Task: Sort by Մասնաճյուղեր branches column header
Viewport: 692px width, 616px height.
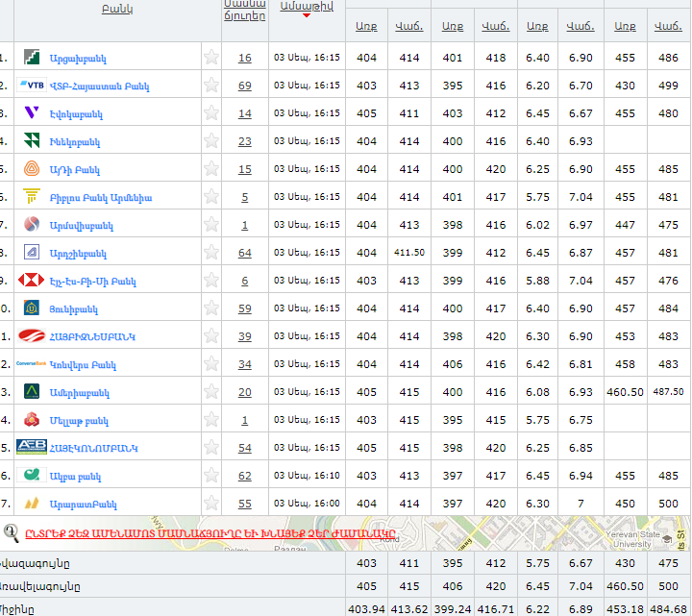Action: coord(245,10)
